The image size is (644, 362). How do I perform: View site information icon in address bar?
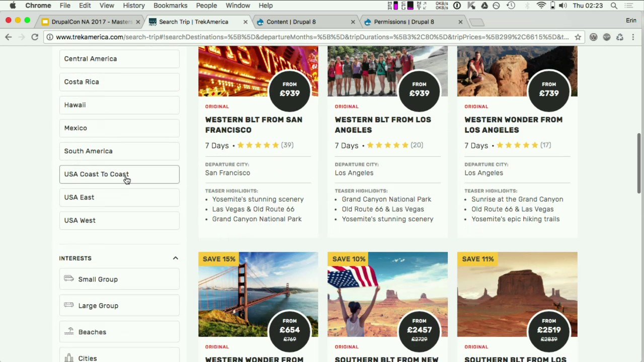(x=50, y=37)
